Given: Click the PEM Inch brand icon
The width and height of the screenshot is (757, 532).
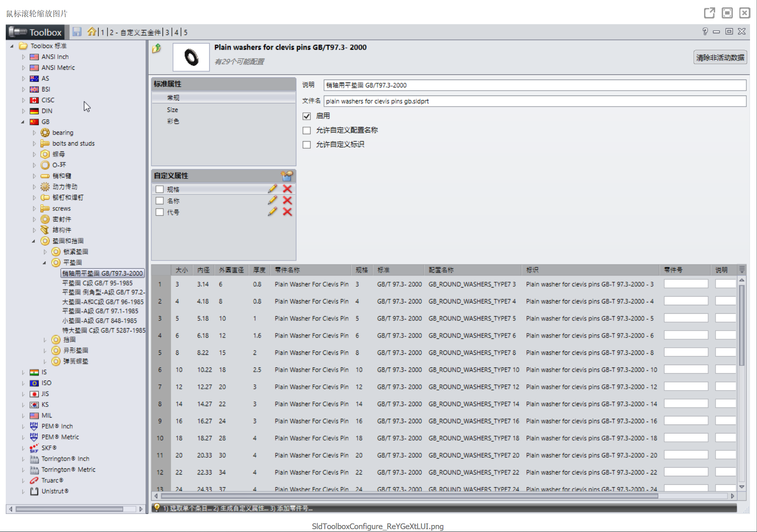Looking at the screenshot, I should pos(34,426).
